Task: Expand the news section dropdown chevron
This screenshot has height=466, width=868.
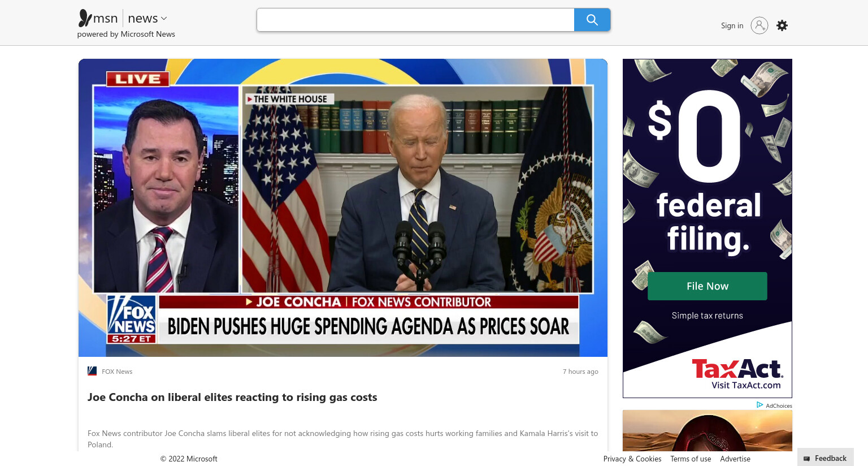Action: tap(164, 19)
